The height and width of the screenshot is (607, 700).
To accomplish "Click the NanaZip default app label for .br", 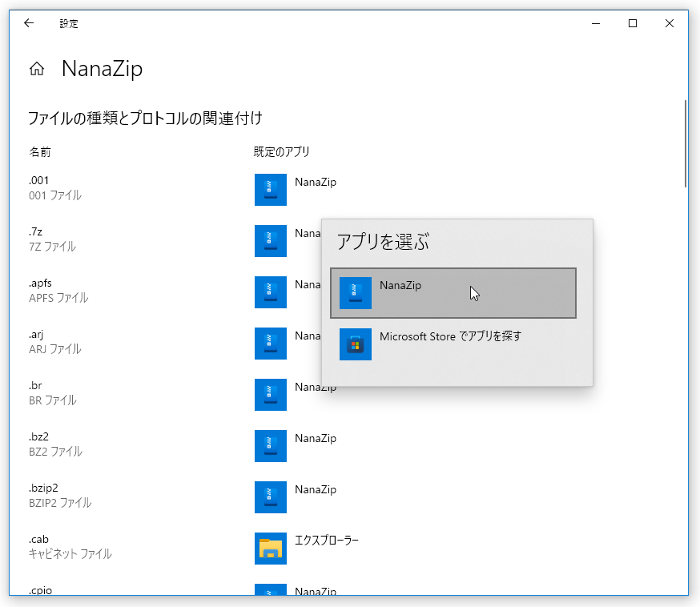I will (x=316, y=387).
